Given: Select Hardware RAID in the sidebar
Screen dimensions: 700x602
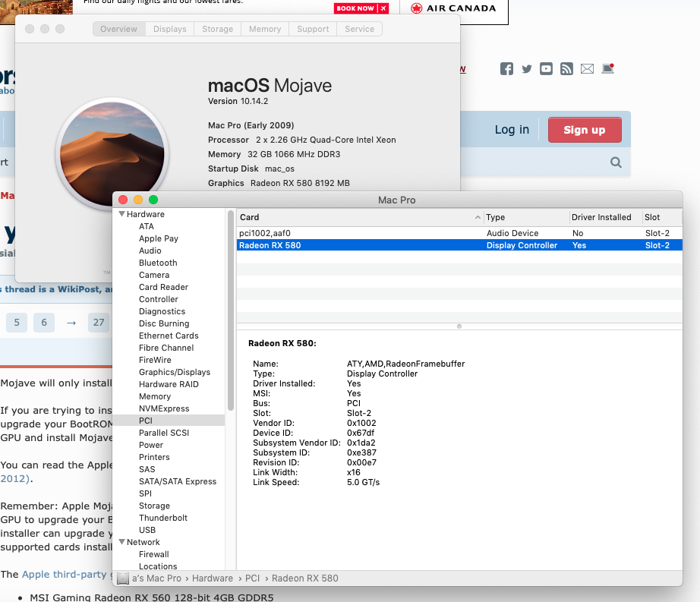Looking at the screenshot, I should 169,384.
